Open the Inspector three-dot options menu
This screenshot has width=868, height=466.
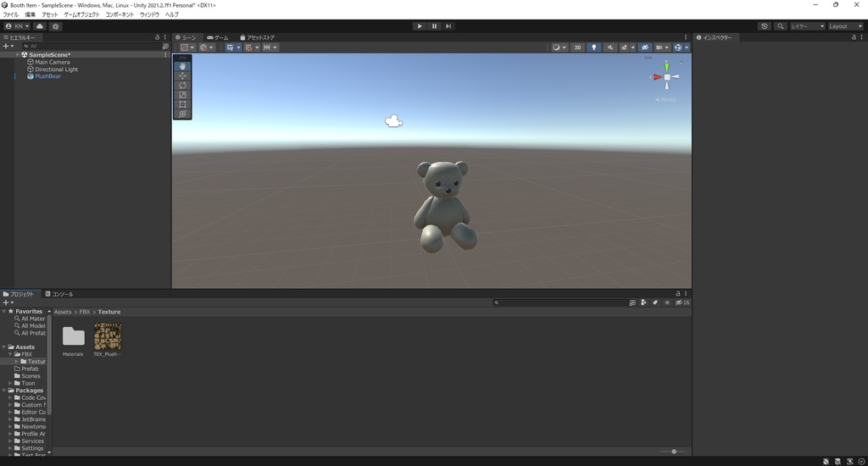(861, 37)
